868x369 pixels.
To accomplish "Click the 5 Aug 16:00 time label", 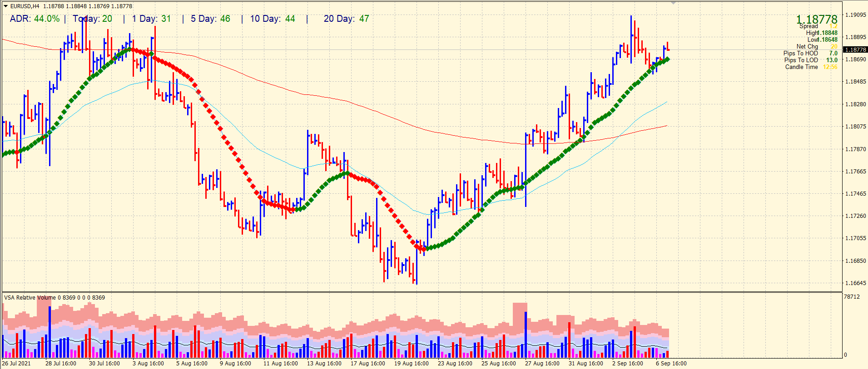I will click(x=192, y=364).
